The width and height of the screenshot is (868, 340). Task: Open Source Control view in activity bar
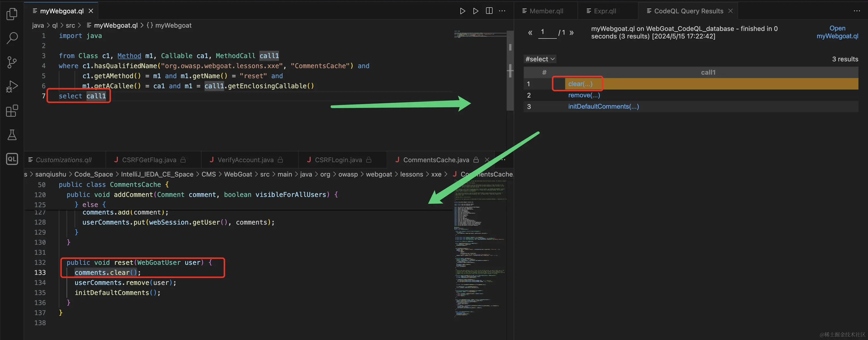tap(12, 62)
